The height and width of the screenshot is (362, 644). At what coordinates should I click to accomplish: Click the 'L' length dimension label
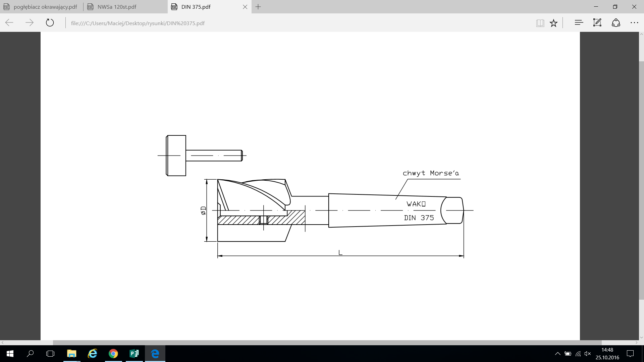point(340,252)
